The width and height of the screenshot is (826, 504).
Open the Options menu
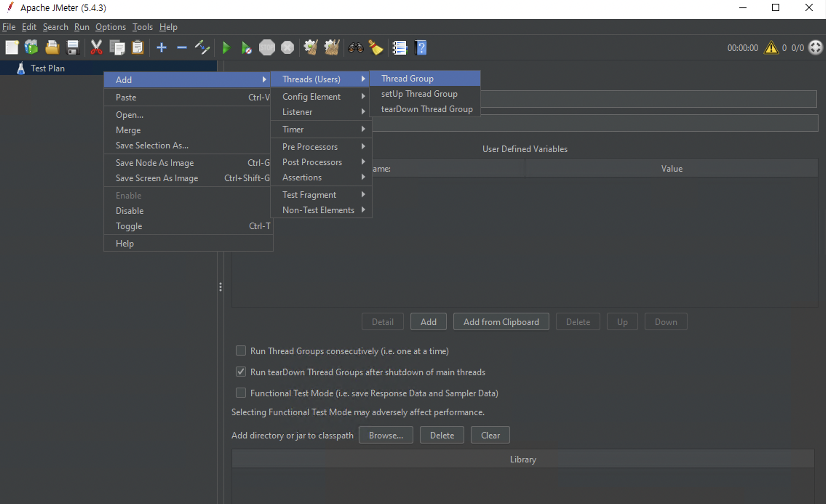pos(111,27)
